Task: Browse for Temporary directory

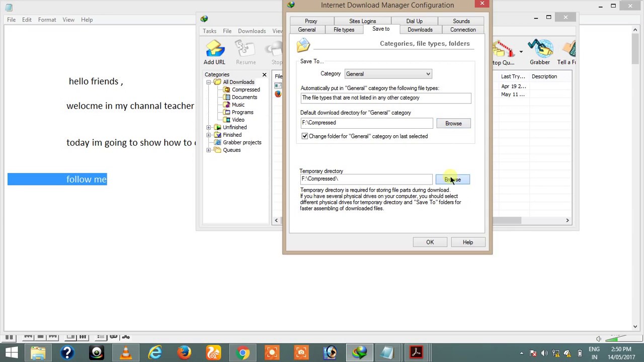Action: tap(452, 179)
